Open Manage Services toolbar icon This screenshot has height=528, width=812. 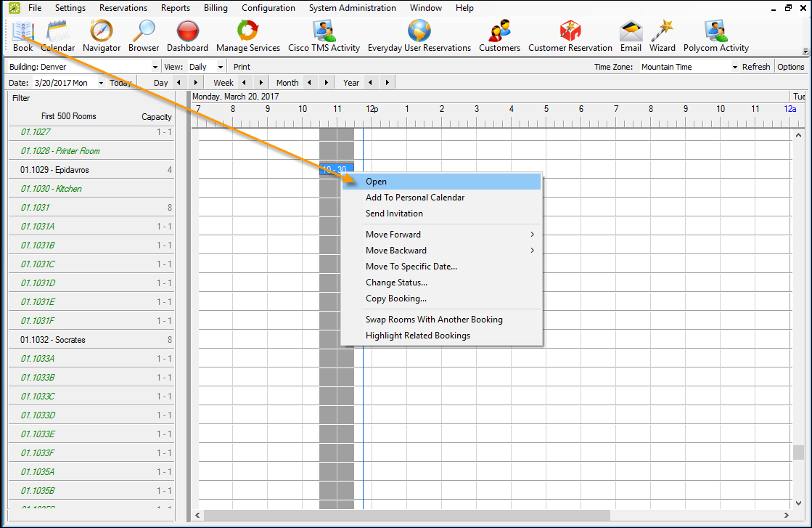[x=248, y=32]
